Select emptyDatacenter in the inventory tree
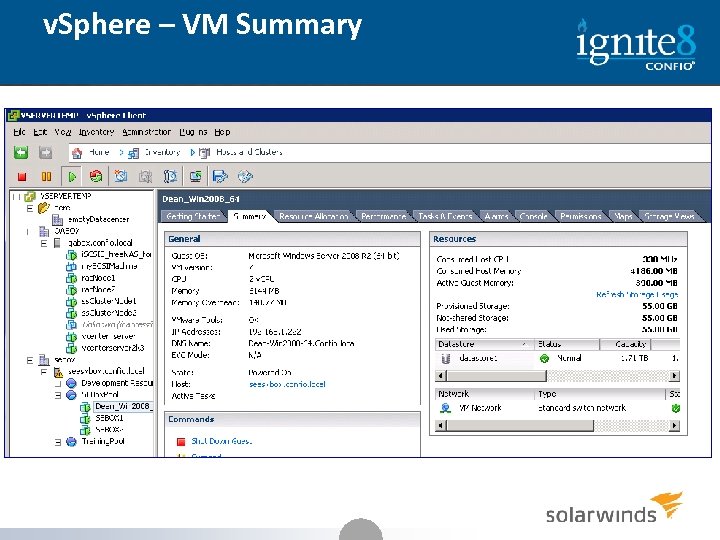The height and width of the screenshot is (540, 720). pyautogui.click(x=99, y=219)
